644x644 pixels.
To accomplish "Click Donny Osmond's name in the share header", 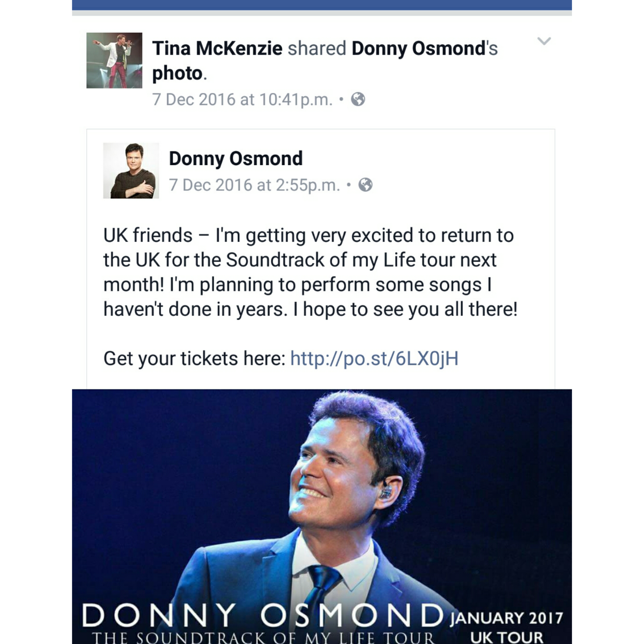I will click(419, 49).
